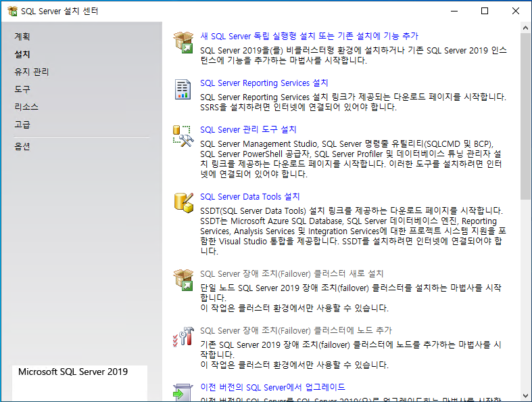Start 새 SQL Server 독립 실행형 설치 link
532x402 pixels.
coord(309,36)
